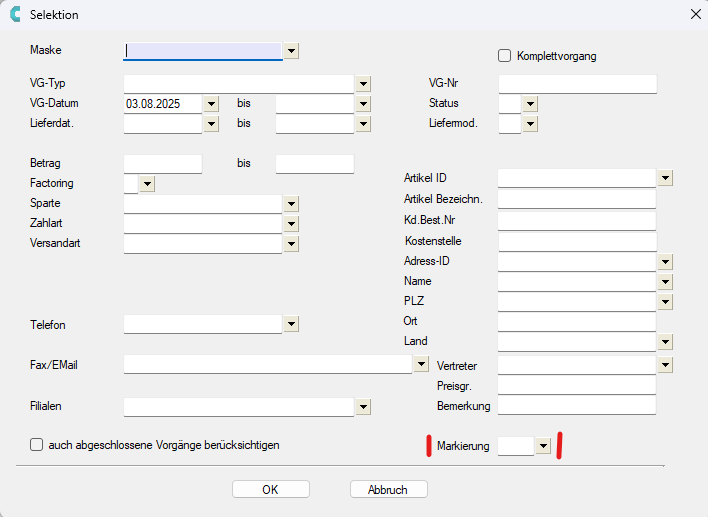The height and width of the screenshot is (517, 708).
Task: Click the Lieferdat. 'bis' date field
Action: click(315, 124)
